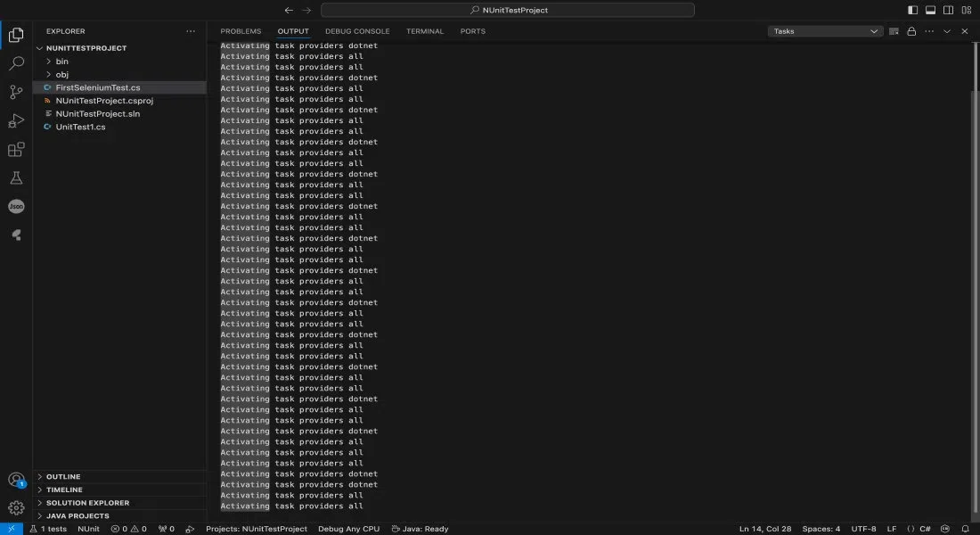Open UnitTest1.cs file
This screenshot has width=980, height=535.
click(119, 127)
